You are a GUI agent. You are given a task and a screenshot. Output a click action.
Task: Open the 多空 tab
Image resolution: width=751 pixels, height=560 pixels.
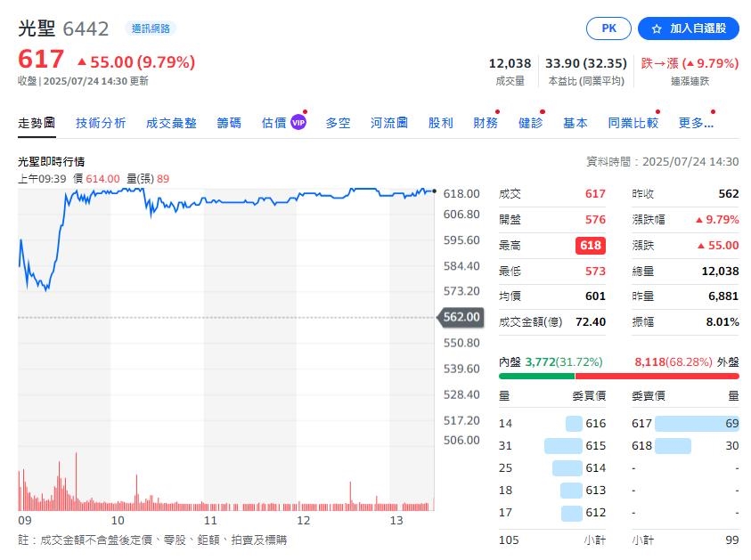pos(338,122)
